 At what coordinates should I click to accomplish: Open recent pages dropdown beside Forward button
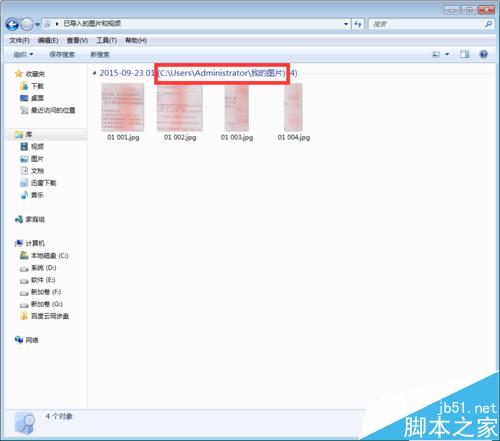(x=37, y=25)
